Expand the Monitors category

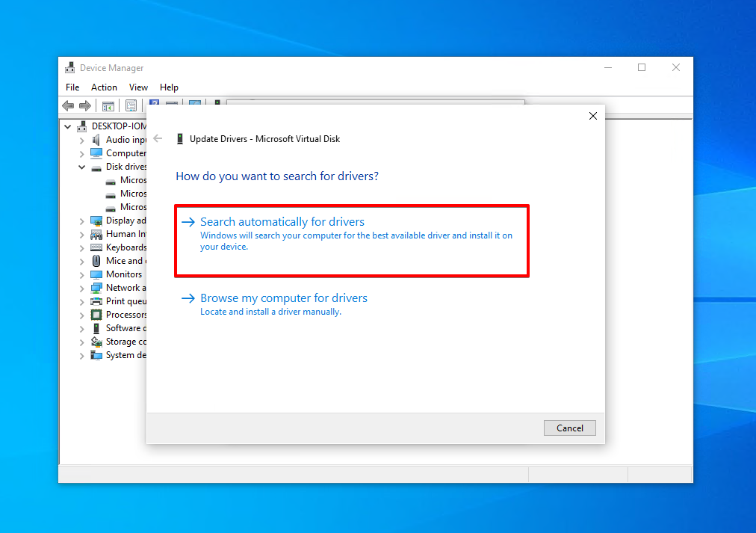pos(82,274)
